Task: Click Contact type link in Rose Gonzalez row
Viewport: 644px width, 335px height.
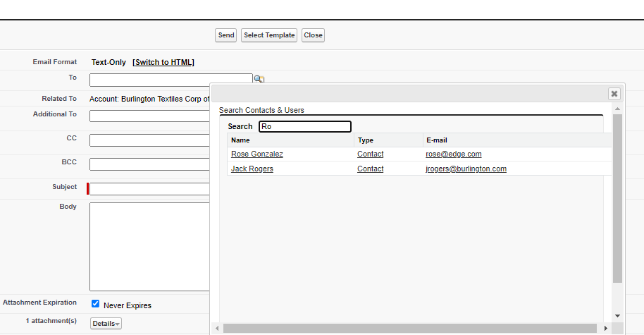Action: tap(371, 154)
